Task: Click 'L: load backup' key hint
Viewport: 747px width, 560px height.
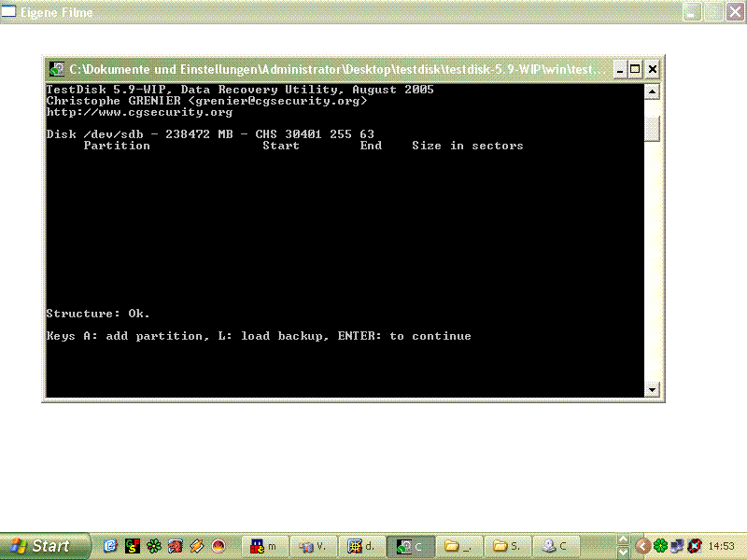Action: coord(274,336)
